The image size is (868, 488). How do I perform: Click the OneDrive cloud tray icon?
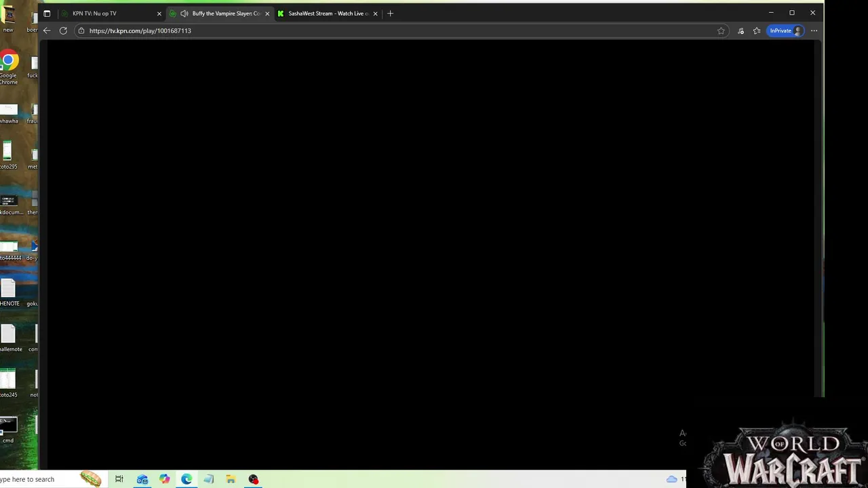point(671,479)
